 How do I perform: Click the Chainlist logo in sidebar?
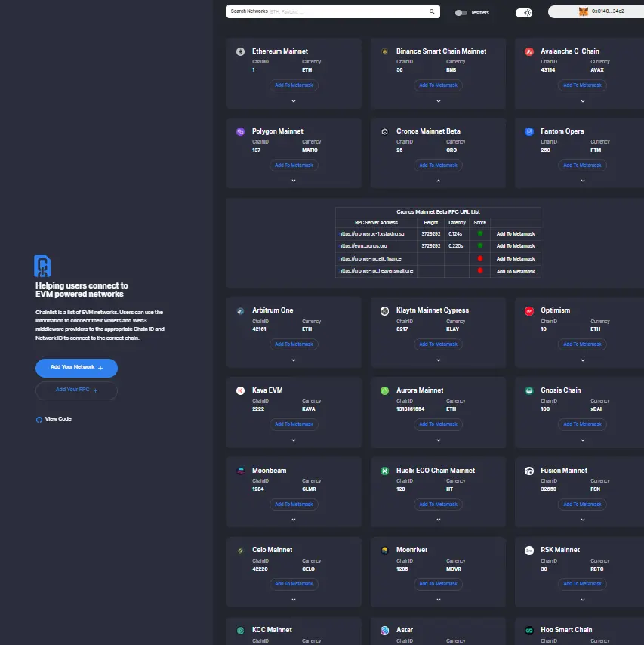(x=42, y=266)
